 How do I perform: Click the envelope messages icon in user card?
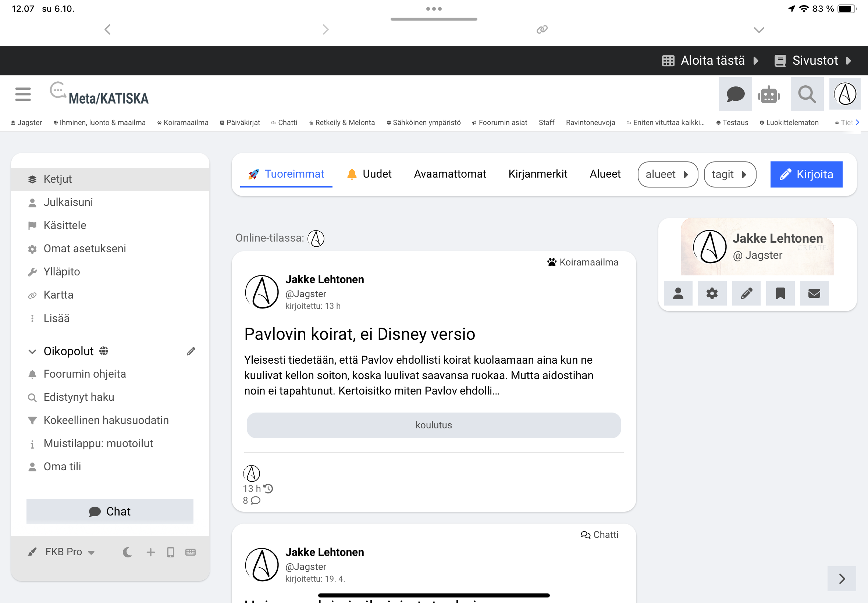814,293
